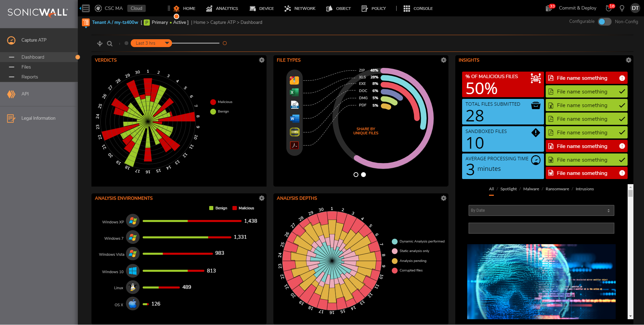Open the Insights panel settings gear
644x325 pixels.
(x=629, y=60)
